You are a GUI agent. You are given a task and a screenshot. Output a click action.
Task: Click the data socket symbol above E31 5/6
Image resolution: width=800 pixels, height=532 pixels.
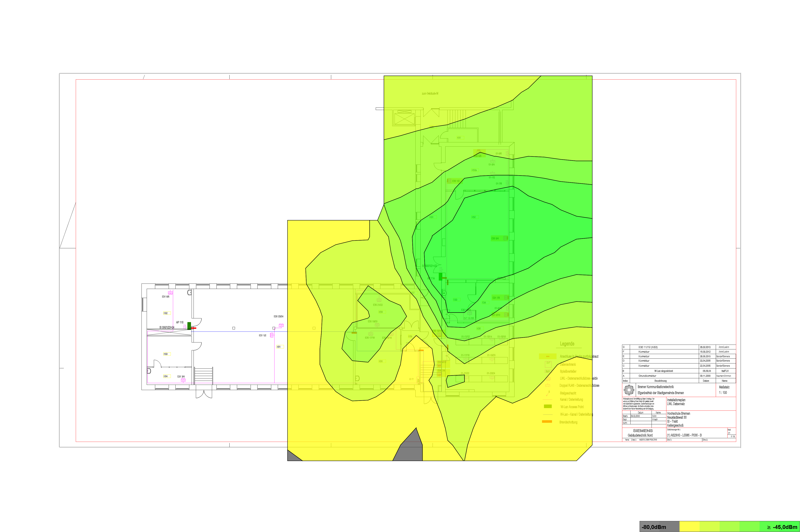[x=170, y=292]
